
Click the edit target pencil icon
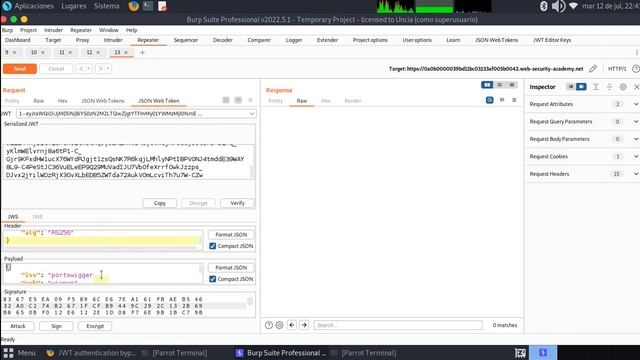[593, 69]
